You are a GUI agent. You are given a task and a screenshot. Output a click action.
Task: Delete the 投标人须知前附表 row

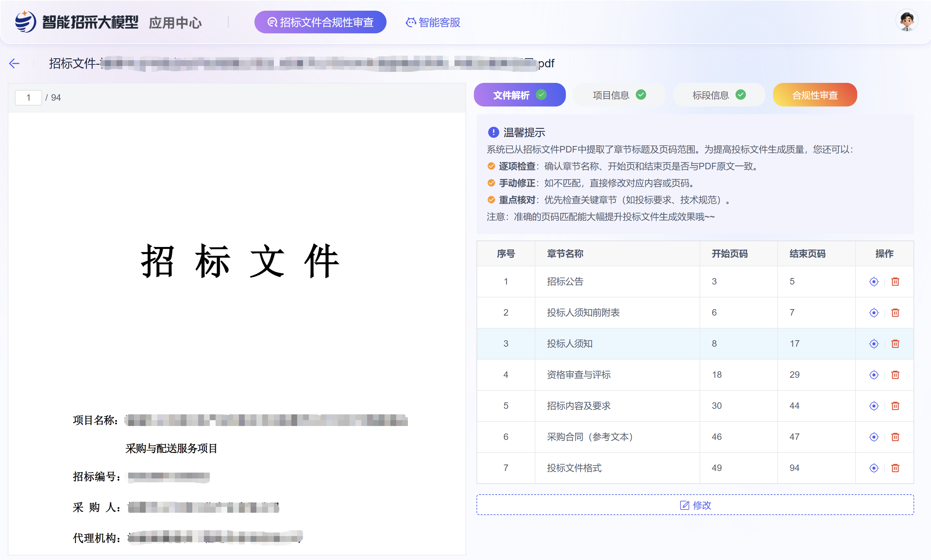895,312
